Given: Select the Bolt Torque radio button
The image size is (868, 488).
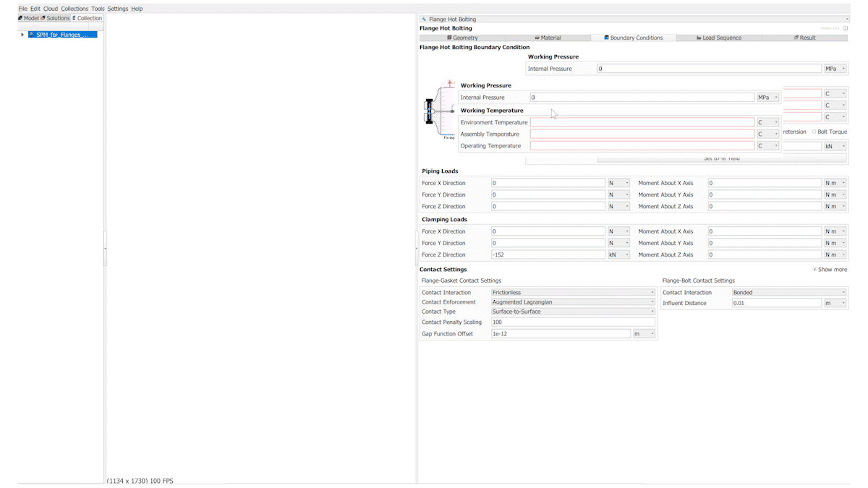Looking at the screenshot, I should tap(814, 132).
